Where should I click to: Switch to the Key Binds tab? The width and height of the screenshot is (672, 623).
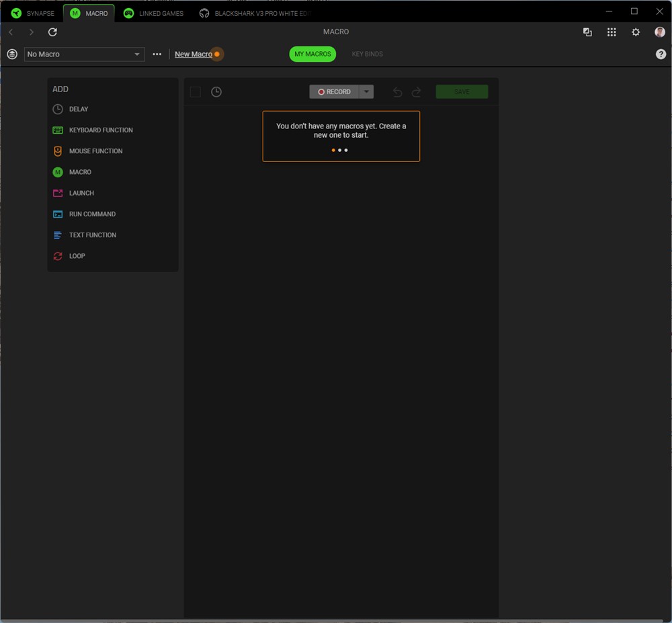367,54
